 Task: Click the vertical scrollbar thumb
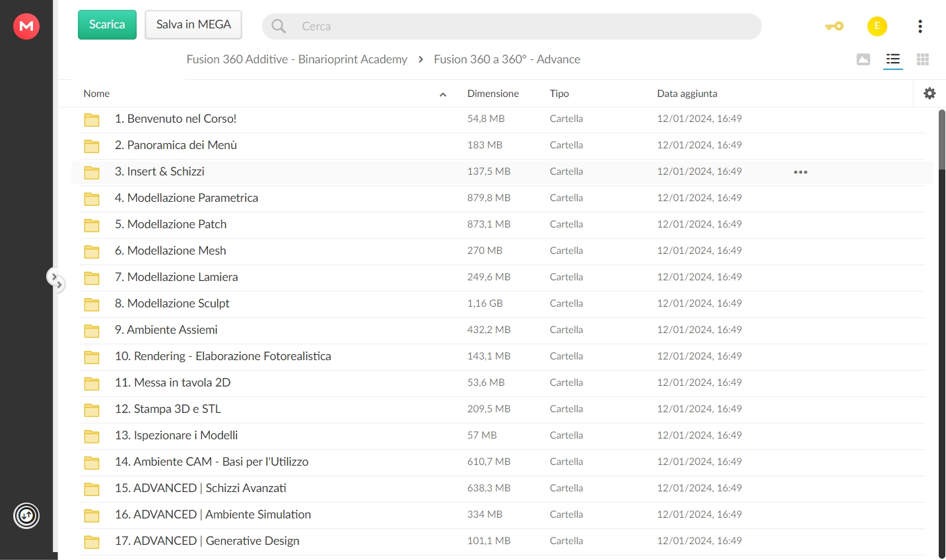(942, 140)
